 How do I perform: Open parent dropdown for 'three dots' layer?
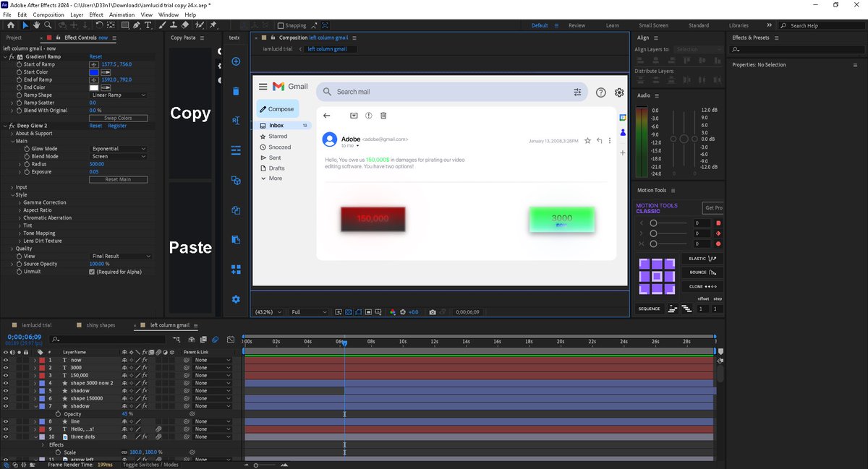[213, 436]
